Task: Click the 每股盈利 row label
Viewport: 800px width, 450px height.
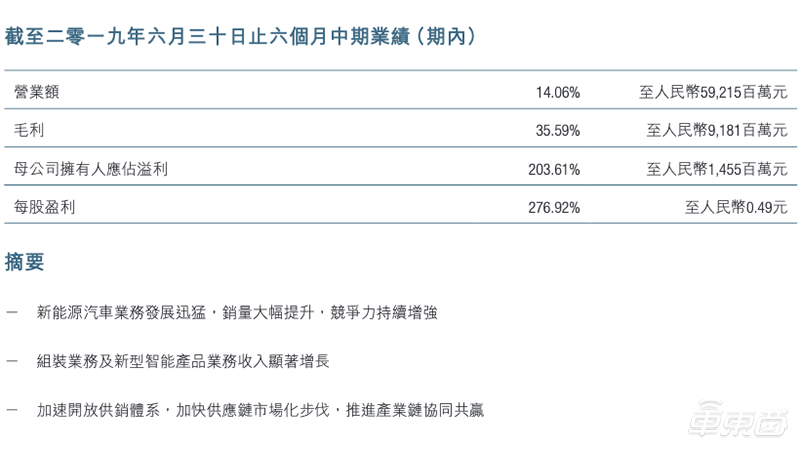Action: click(44, 207)
